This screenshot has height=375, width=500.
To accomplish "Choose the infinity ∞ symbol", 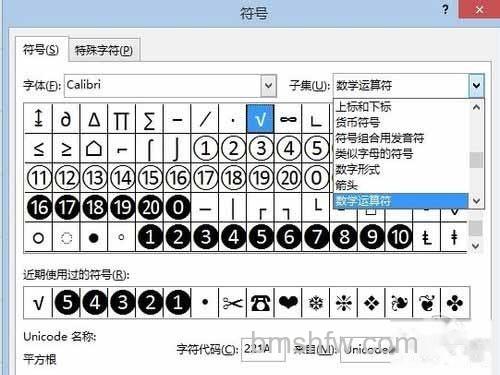I will (x=288, y=119).
